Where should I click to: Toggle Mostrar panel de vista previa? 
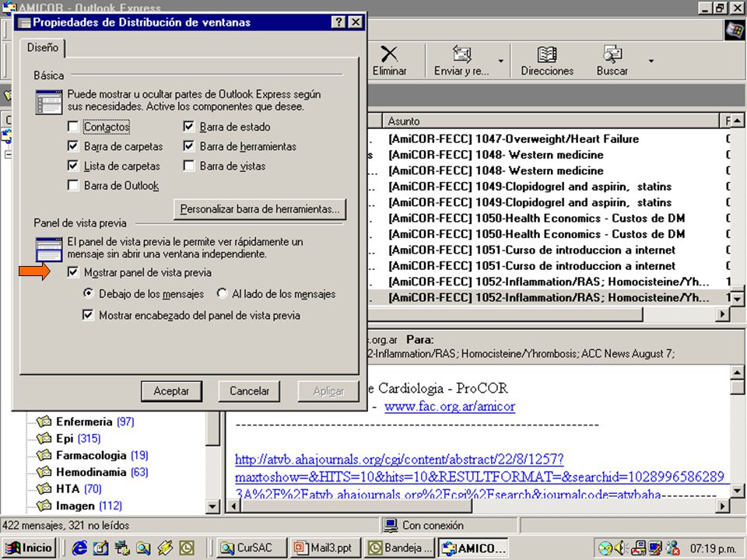point(73,272)
